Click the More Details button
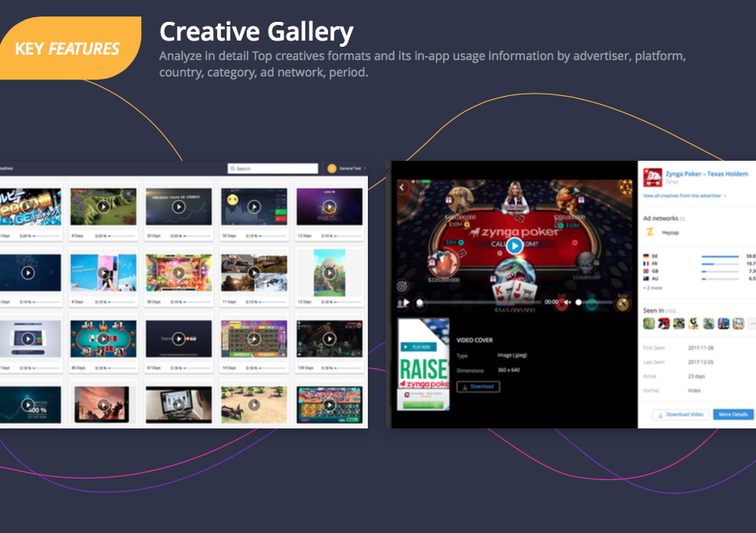 733,414
